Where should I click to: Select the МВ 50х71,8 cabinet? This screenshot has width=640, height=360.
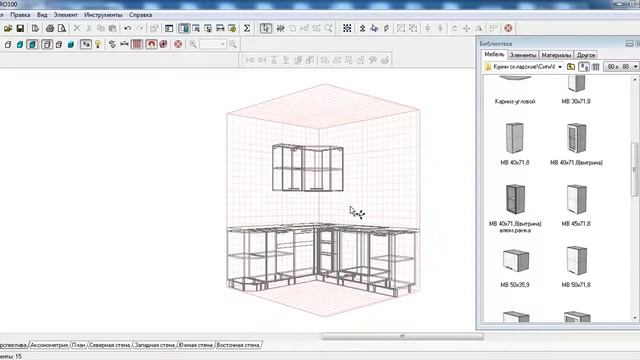(576, 267)
